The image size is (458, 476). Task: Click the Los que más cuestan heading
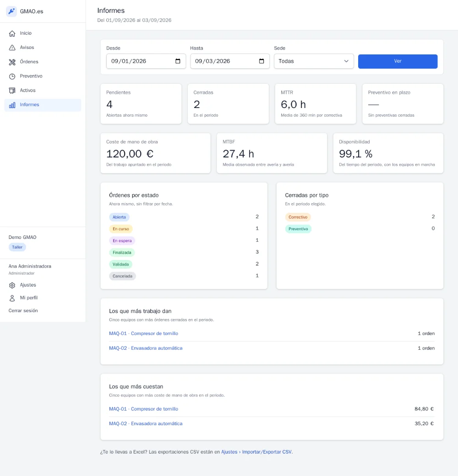pos(136,387)
